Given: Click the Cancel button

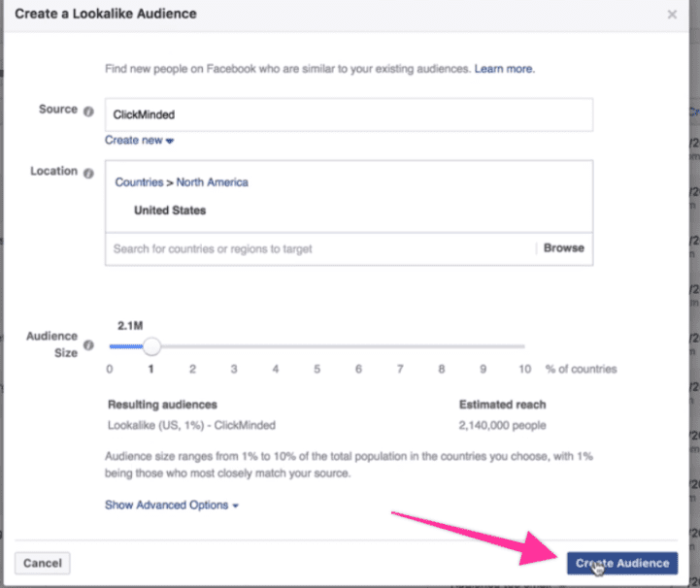Looking at the screenshot, I should (43, 563).
